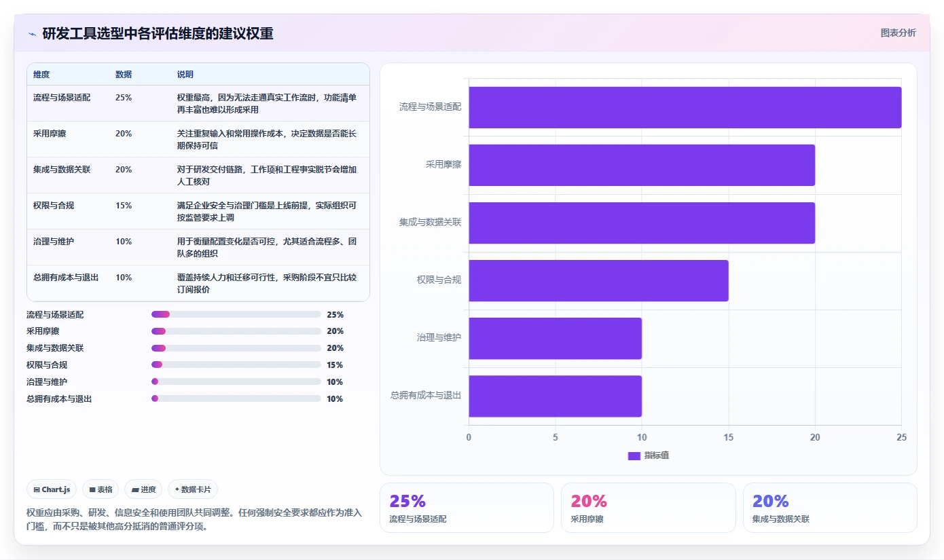The image size is (944, 560).
Task: Click the footnote paragraph starting 权重应由采购
Action: (194, 519)
